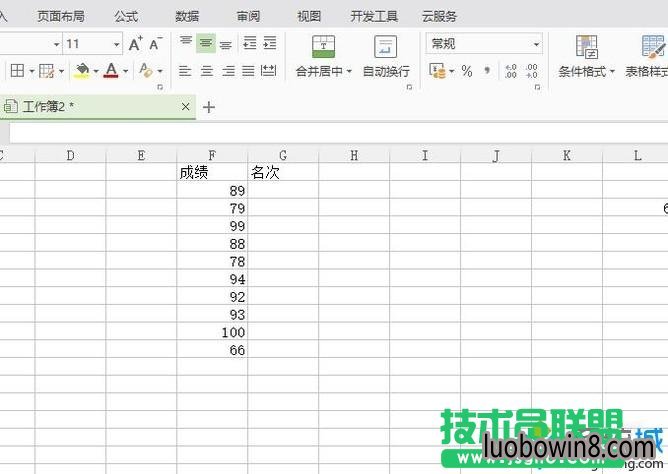This screenshot has width=668, height=474.
Task: Increase decimal places
Action: pyautogui.click(x=511, y=71)
